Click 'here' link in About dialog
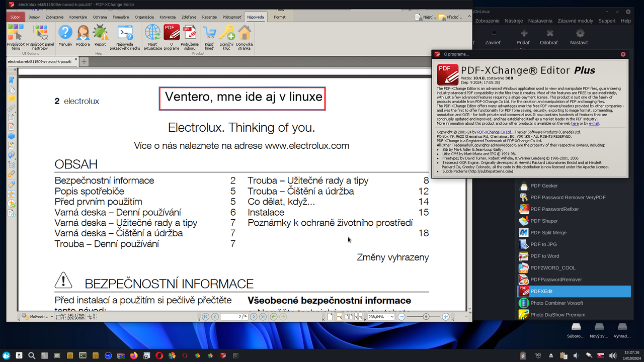This screenshot has height=362, width=644. 575,123
